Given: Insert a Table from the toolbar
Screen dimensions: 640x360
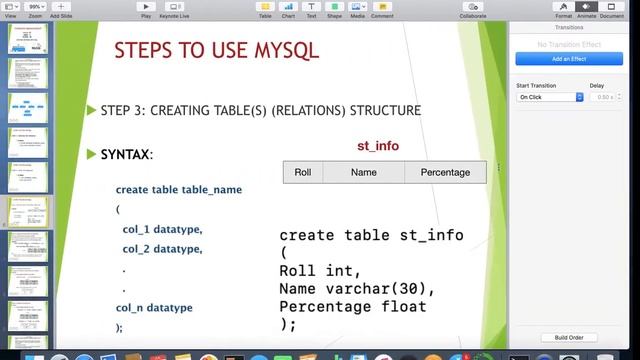Looking at the screenshot, I should tap(265, 7).
